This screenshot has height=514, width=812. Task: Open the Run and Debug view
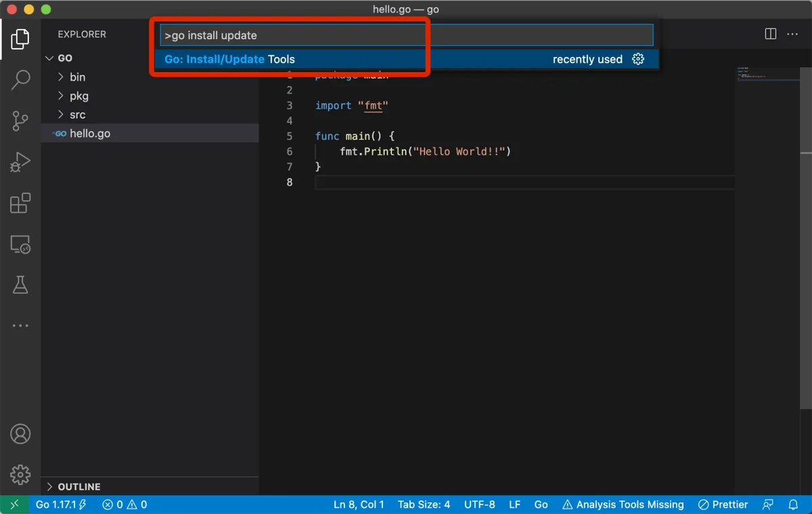point(20,163)
